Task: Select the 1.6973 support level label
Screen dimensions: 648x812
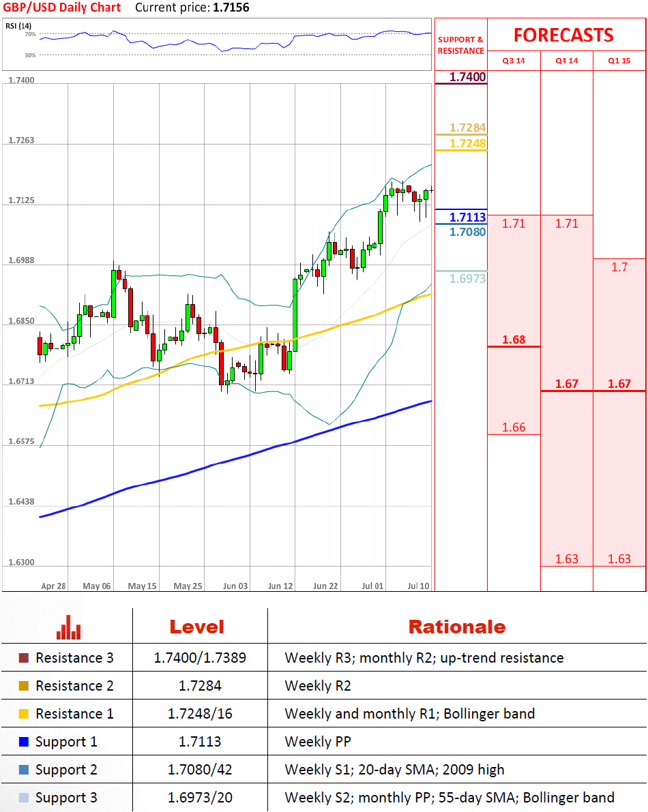Action: point(468,278)
